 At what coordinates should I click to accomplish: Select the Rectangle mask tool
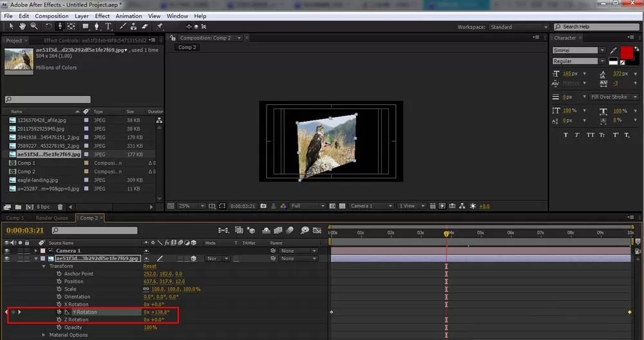point(86,26)
